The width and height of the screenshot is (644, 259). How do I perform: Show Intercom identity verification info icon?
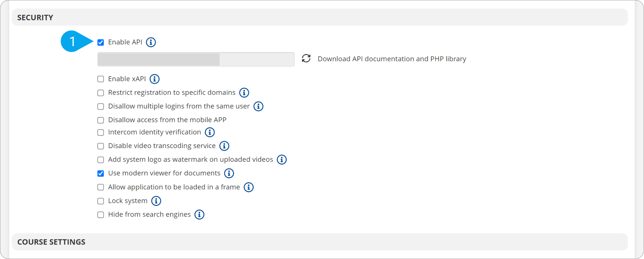coord(210,132)
